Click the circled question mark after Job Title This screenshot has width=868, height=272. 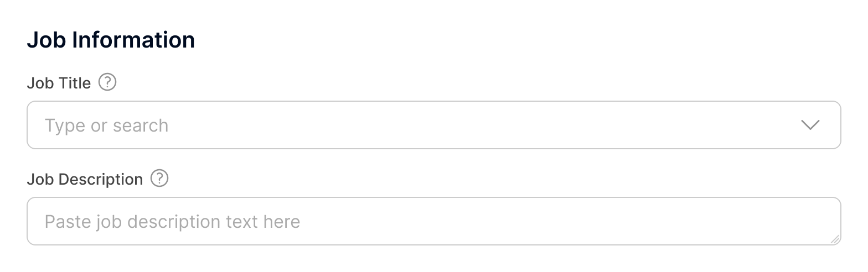pos(107,83)
